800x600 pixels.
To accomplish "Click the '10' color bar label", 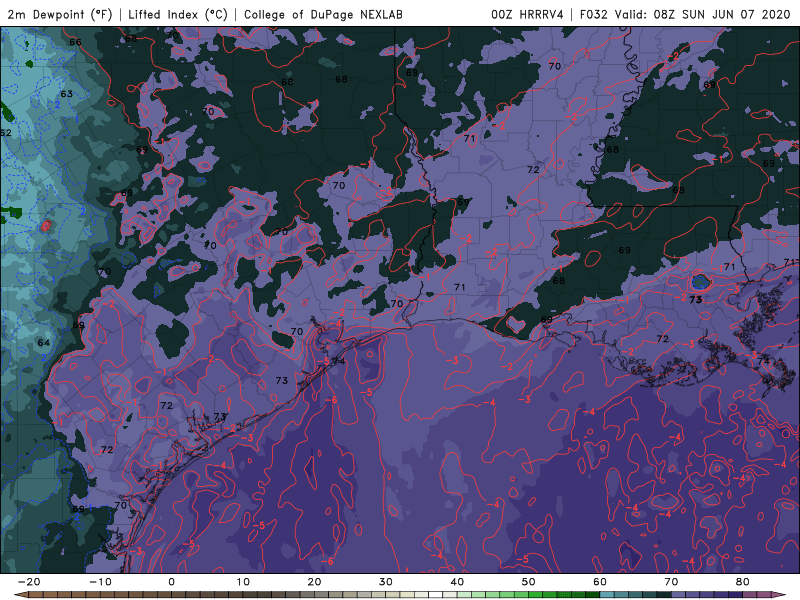I will 243,582.
